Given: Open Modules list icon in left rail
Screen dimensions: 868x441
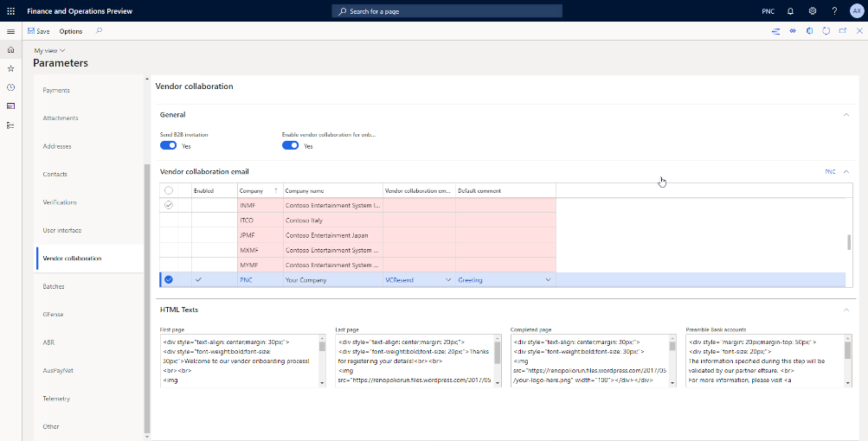Looking at the screenshot, I should click(10, 125).
